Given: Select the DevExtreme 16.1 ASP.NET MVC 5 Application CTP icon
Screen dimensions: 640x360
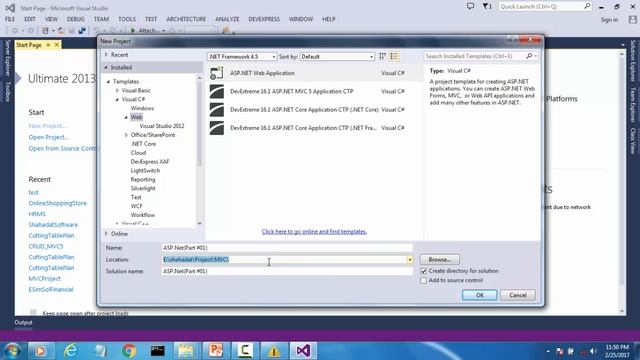Looking at the screenshot, I should pos(217,91).
